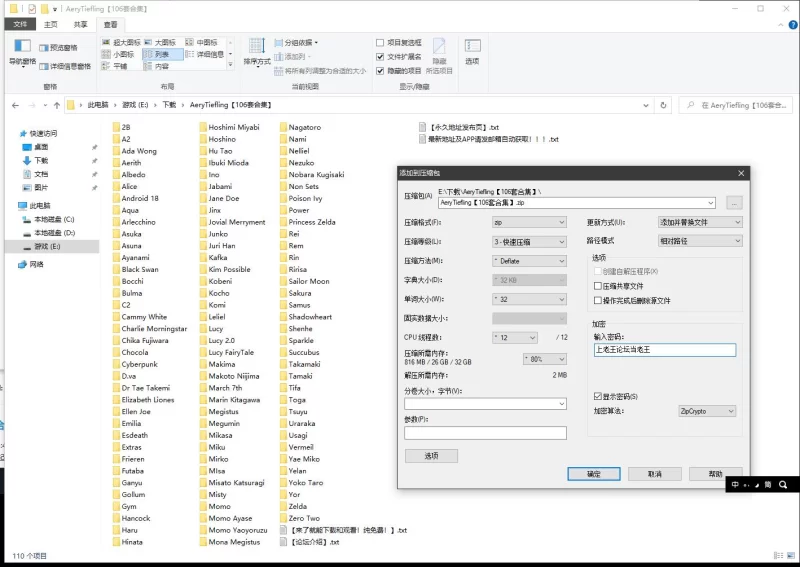Toggle file name extensions (文件扩展名) checkbox
This screenshot has height=567, width=800.
click(380, 57)
